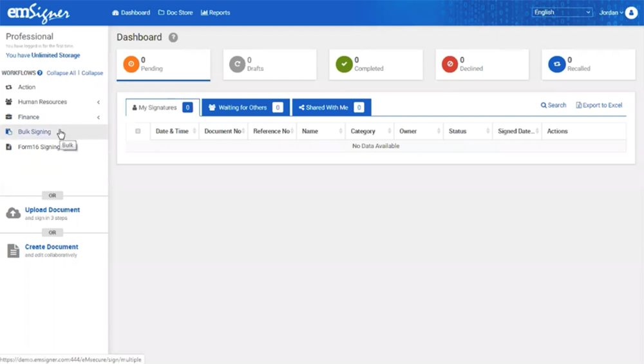The height and width of the screenshot is (364, 644).
Task: Open the English language dropdown
Action: pos(562,12)
